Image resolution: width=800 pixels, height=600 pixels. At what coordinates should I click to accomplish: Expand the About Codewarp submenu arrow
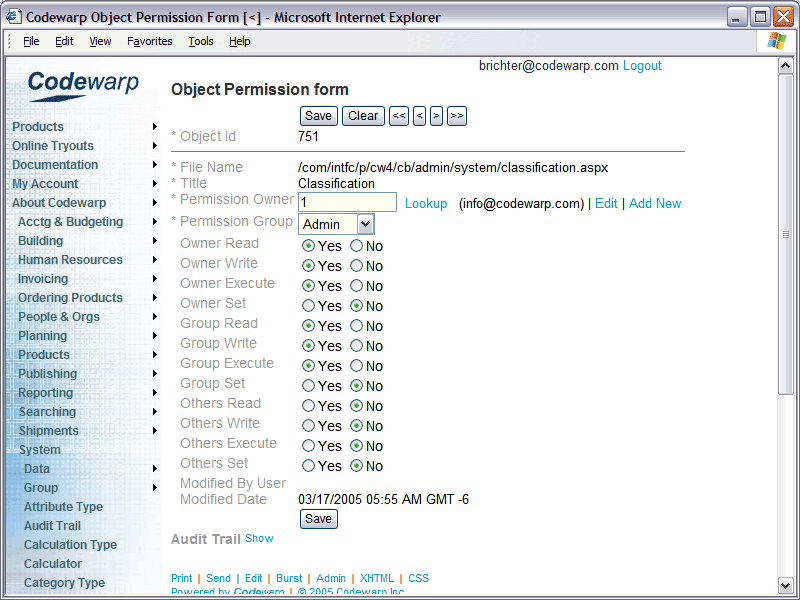pos(155,203)
